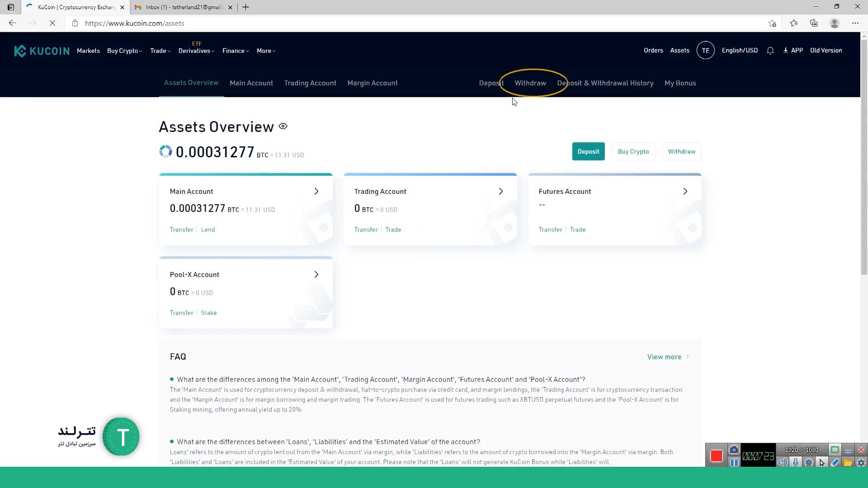View site lock information icon
Viewport: 868px width, 488px height.
coord(75,23)
